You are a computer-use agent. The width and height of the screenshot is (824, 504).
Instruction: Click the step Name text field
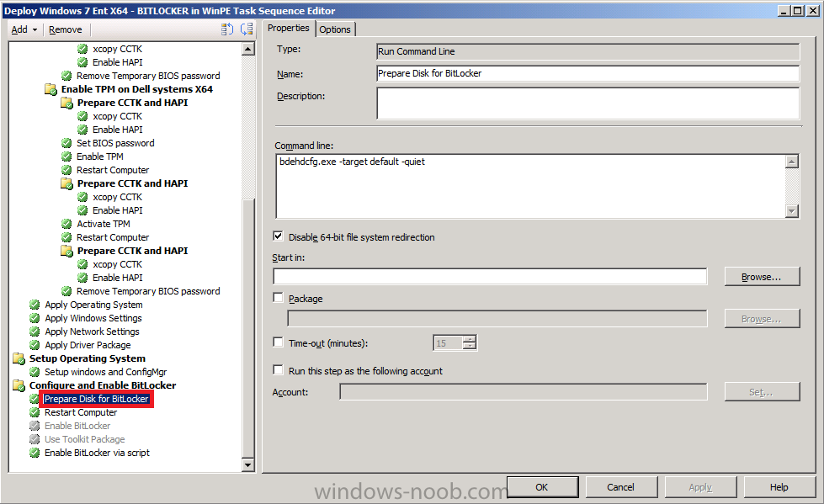588,73
